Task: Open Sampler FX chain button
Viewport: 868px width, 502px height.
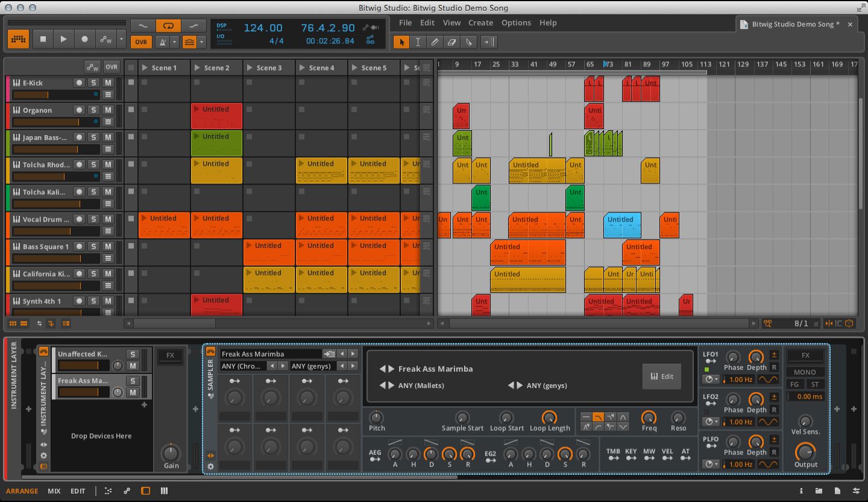Action: (x=805, y=355)
